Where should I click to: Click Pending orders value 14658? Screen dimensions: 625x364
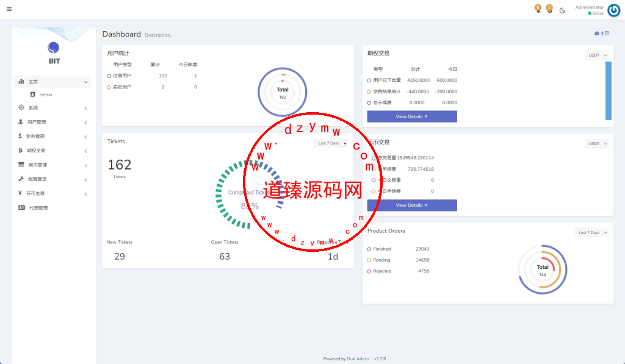pos(422,260)
